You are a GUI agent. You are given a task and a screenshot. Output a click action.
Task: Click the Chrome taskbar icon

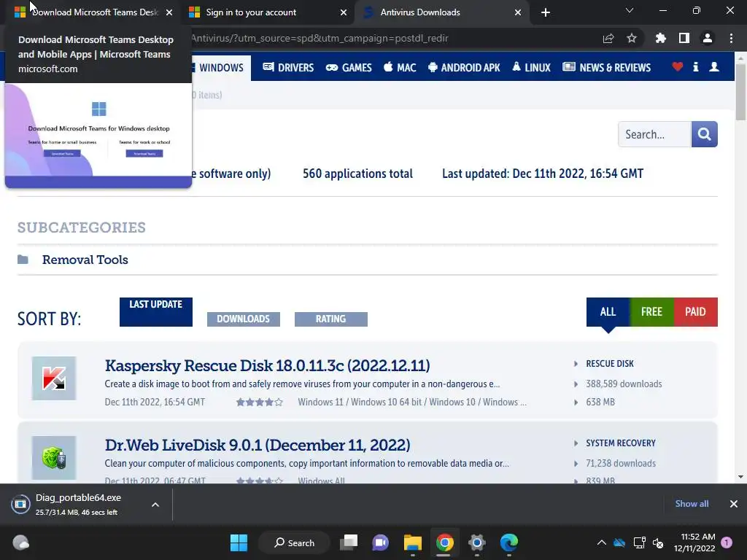coord(444,542)
